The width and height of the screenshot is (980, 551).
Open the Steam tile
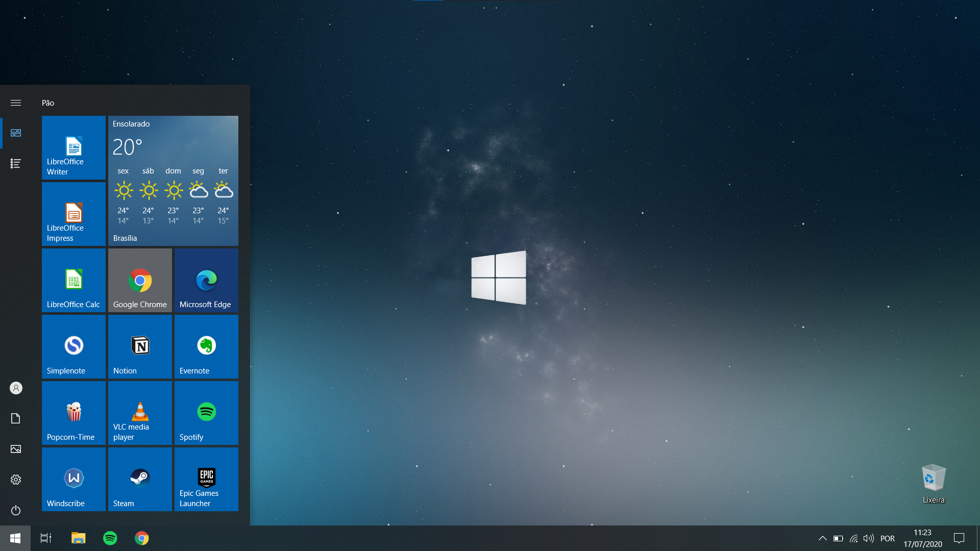(140, 479)
